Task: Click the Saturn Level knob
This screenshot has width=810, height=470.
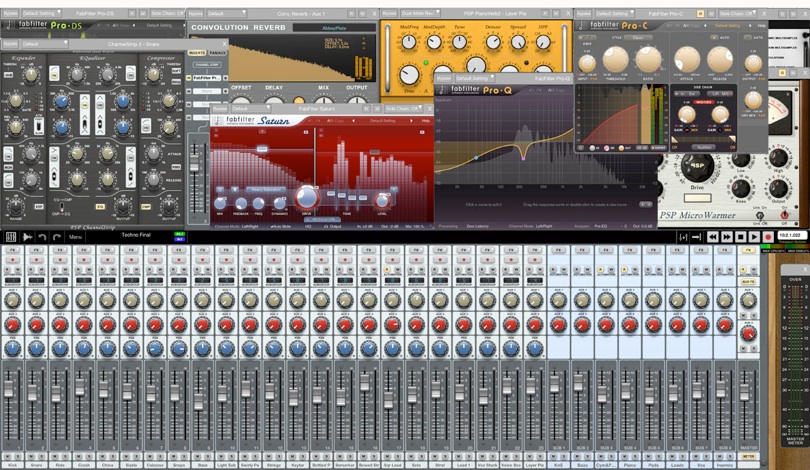Action: [x=382, y=201]
